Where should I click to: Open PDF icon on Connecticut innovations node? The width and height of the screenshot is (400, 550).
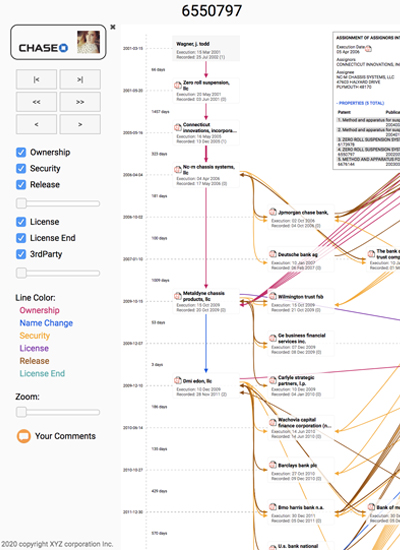click(x=178, y=127)
